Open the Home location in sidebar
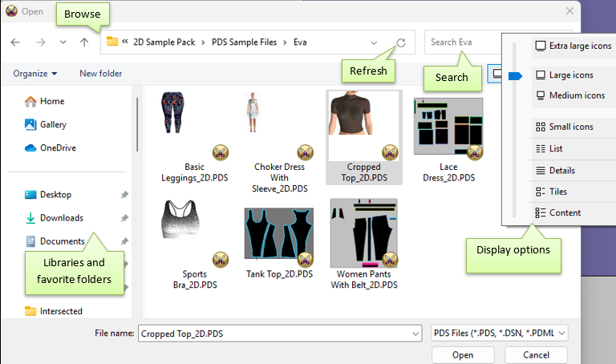This screenshot has width=616, height=364. click(x=51, y=102)
